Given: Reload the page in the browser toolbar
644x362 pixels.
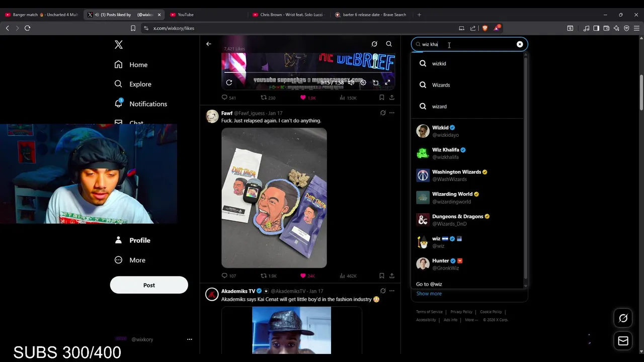Looking at the screenshot, I should coord(28,28).
